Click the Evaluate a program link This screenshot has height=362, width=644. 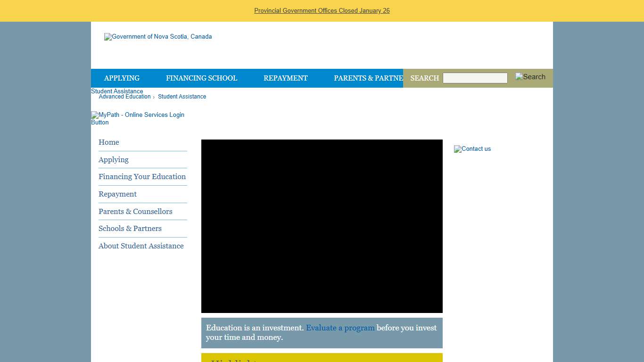[340, 328]
